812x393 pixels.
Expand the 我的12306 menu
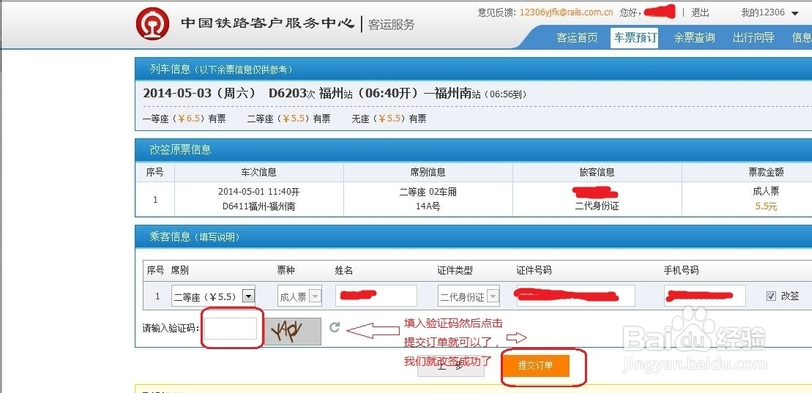pos(770,12)
